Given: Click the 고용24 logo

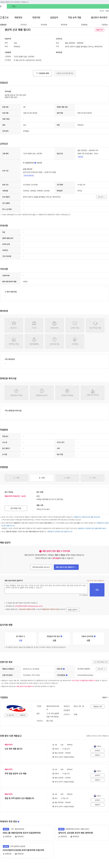Looking at the screenshot, I should point(4,17).
